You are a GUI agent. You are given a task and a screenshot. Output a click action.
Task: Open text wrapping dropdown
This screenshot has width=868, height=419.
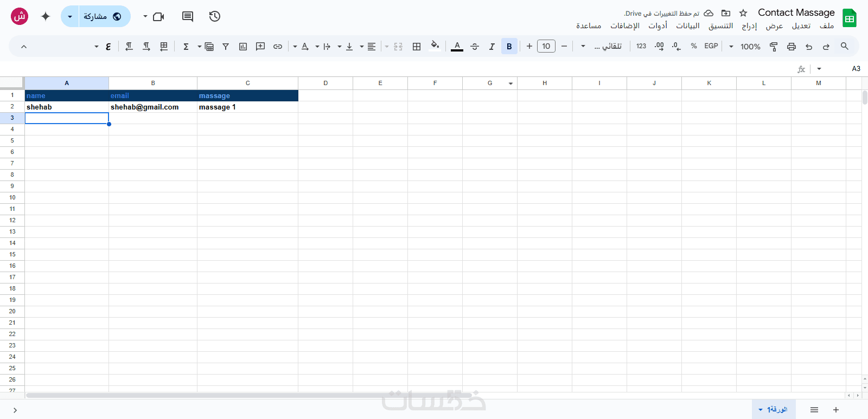[323, 47]
